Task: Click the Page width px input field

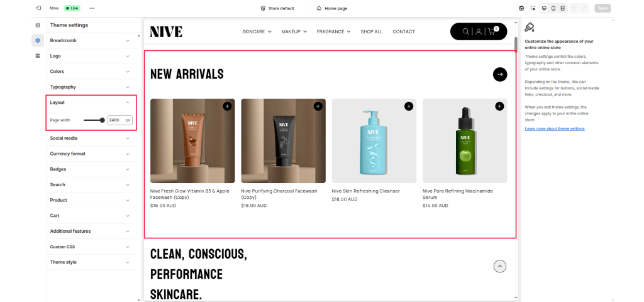Action: 120,120
